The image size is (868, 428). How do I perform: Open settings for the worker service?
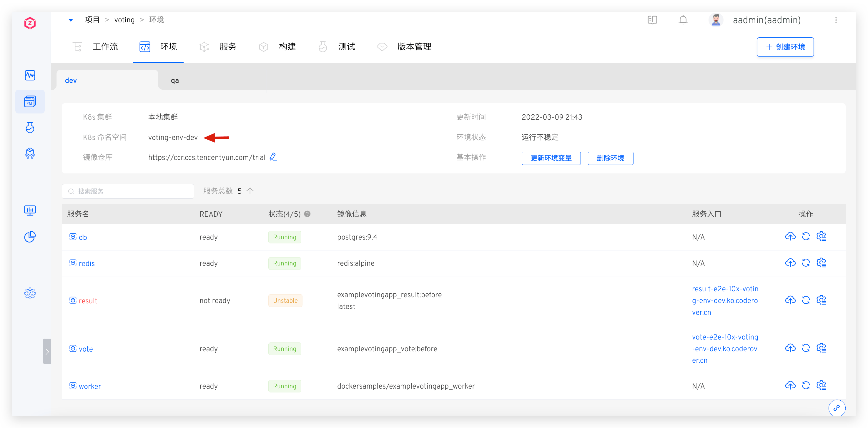pyautogui.click(x=822, y=385)
